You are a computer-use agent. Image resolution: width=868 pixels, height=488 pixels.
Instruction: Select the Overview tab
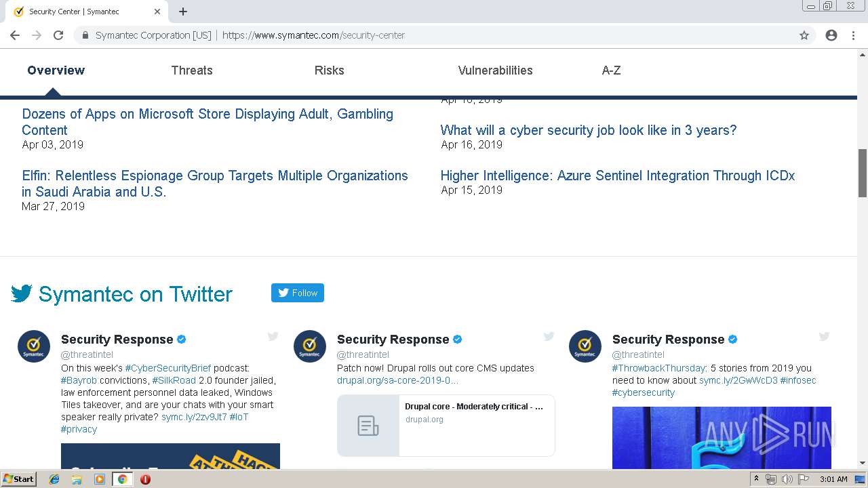click(56, 70)
